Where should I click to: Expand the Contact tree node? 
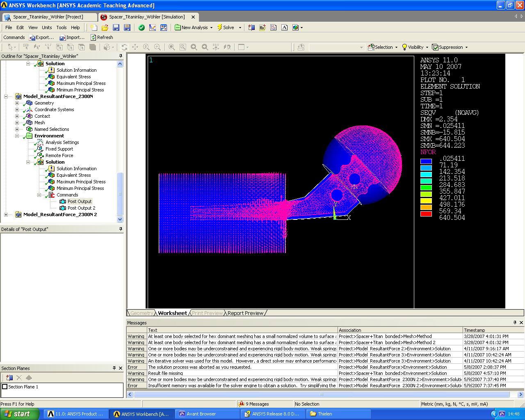coord(17,116)
